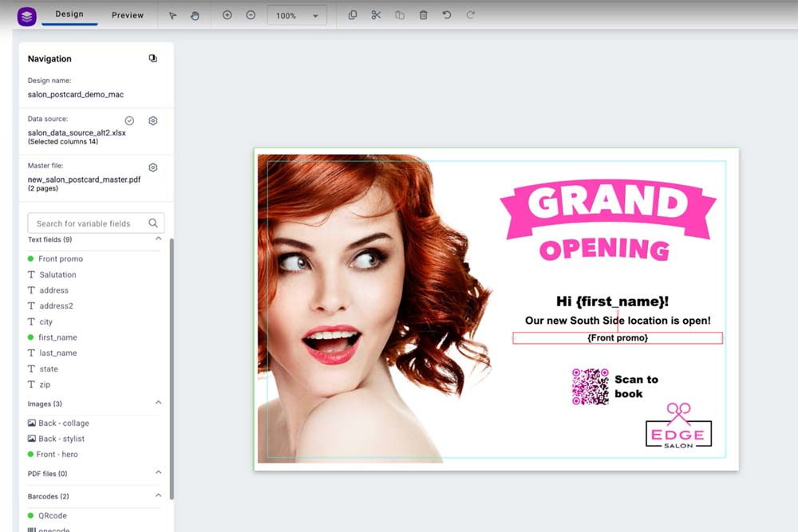Select the Back - collage image field
This screenshot has height=532, width=798.
coord(63,424)
